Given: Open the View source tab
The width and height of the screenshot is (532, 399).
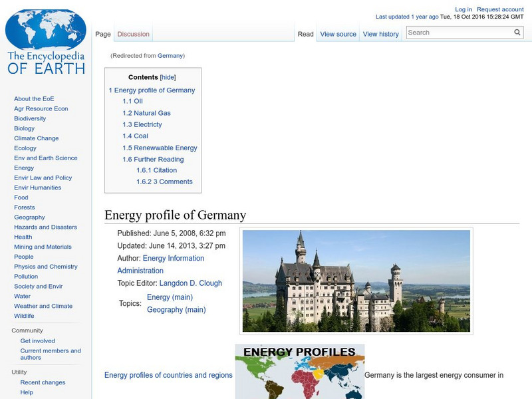Looking at the screenshot, I should pyautogui.click(x=338, y=33).
